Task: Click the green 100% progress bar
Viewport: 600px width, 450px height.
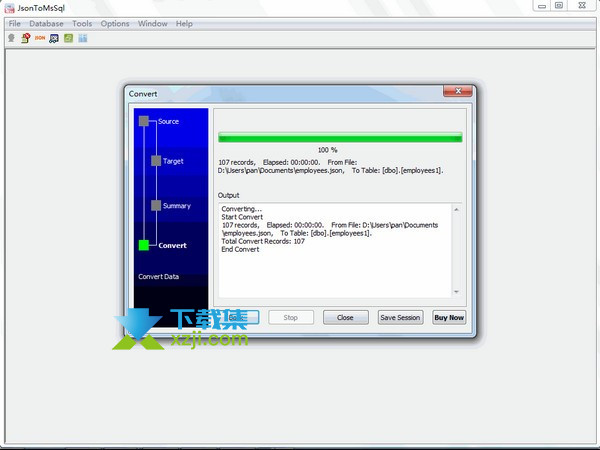Action: coord(340,137)
